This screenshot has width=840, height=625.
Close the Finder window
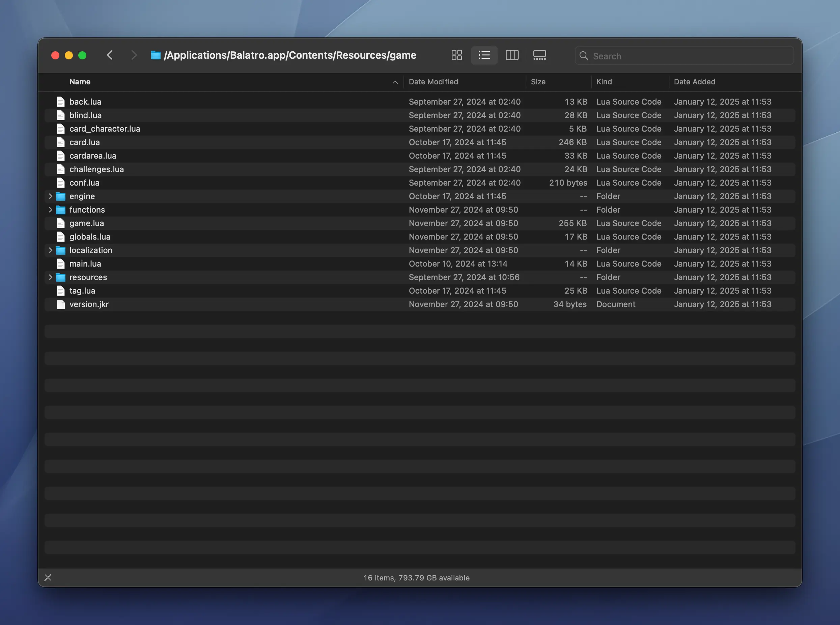[55, 55]
